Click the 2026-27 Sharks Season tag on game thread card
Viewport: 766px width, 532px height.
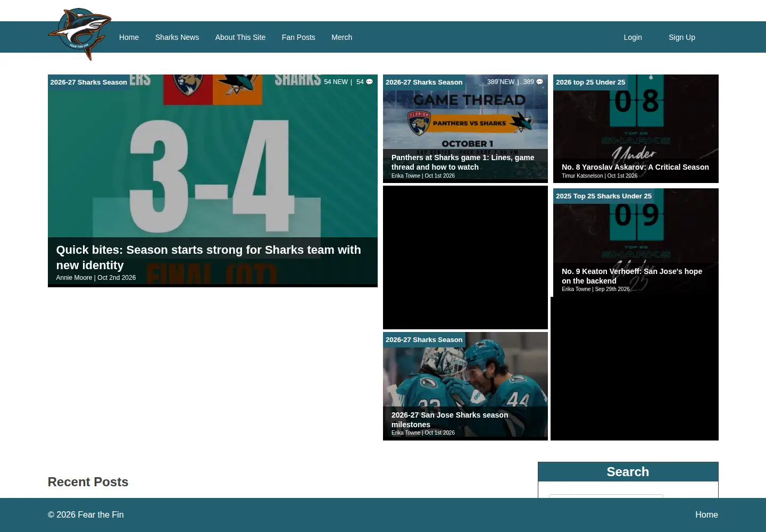tap(424, 82)
